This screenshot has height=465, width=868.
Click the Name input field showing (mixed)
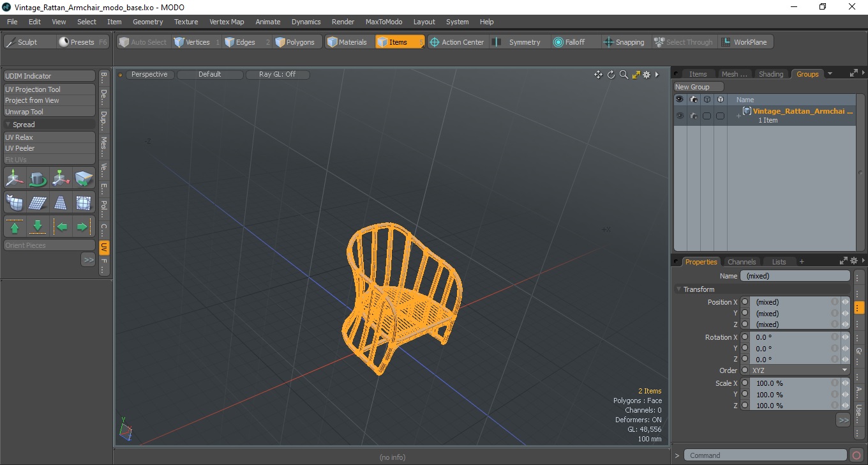coord(795,276)
